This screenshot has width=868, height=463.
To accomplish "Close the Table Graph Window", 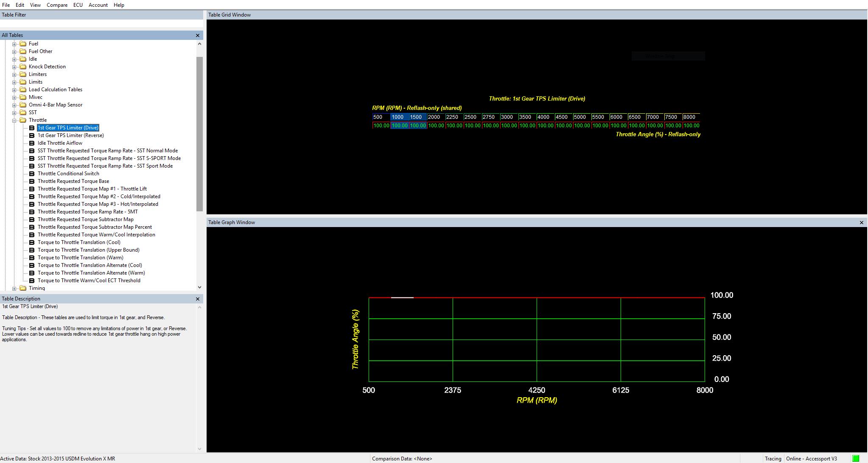I will [x=861, y=222].
